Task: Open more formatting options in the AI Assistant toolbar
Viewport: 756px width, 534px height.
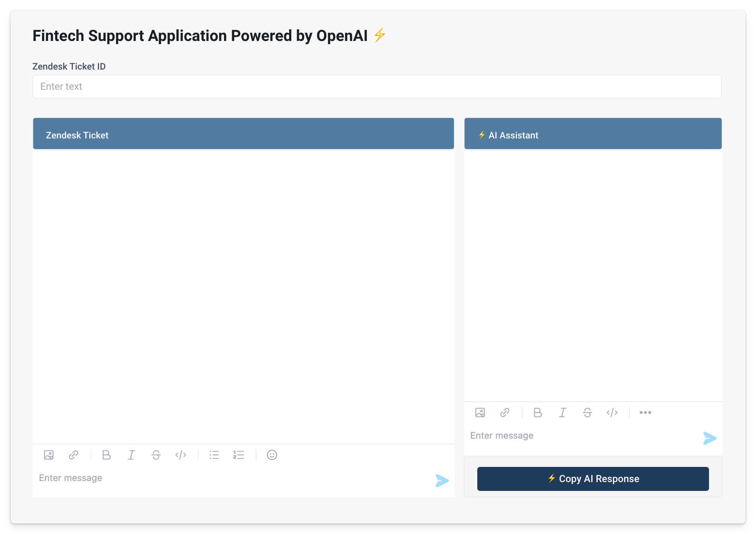Action: click(x=645, y=412)
